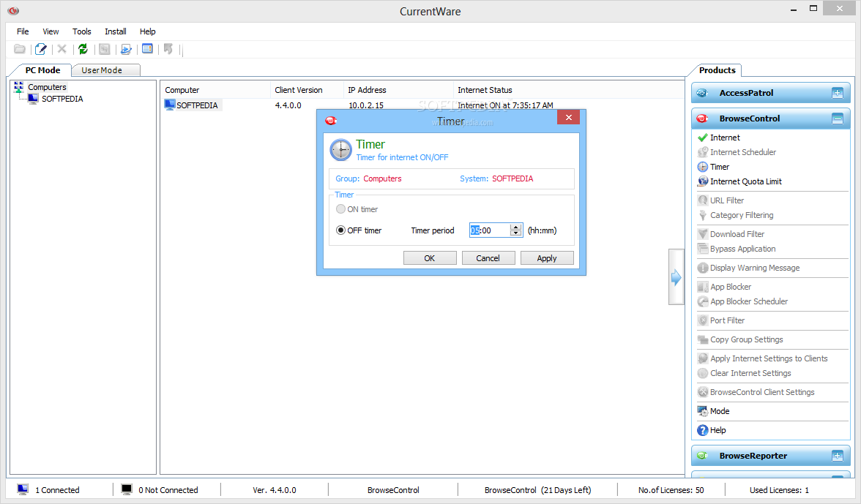Viewport: 861px width, 504px height.
Task: Select SOFTPEDIA in the computers tree
Action: click(x=62, y=99)
